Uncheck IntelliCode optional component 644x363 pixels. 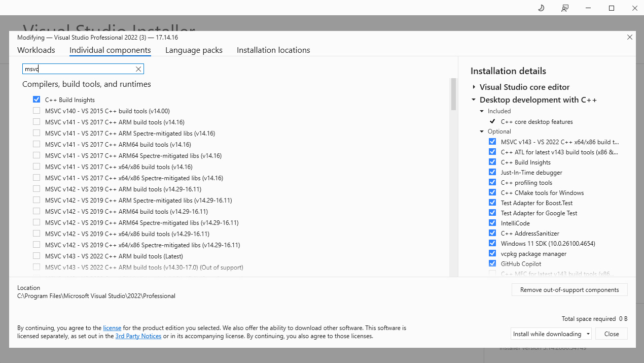(x=492, y=223)
